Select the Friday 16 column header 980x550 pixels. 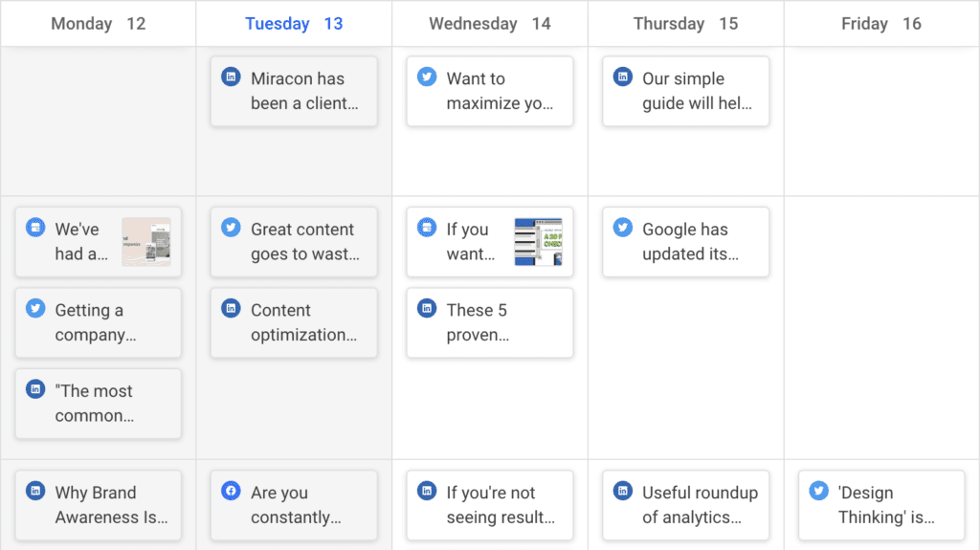881,24
